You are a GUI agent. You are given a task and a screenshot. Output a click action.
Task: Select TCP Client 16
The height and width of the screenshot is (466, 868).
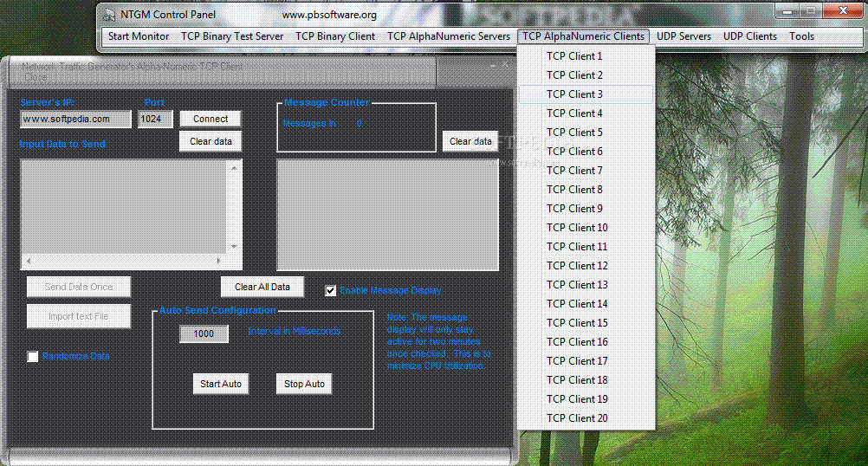tap(586, 342)
